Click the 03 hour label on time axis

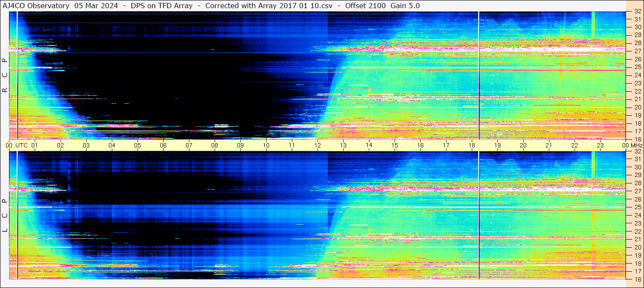point(86,145)
